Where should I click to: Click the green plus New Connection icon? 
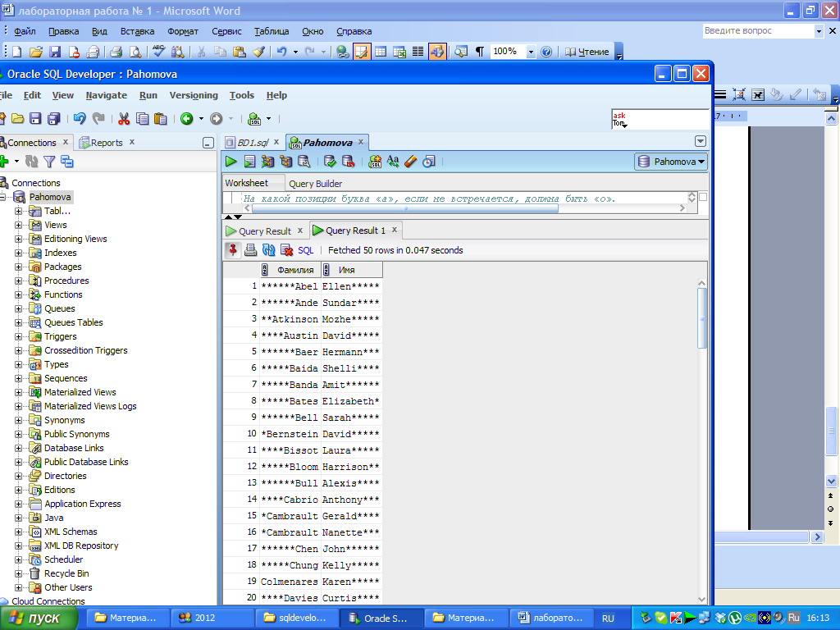pyautogui.click(x=4, y=162)
